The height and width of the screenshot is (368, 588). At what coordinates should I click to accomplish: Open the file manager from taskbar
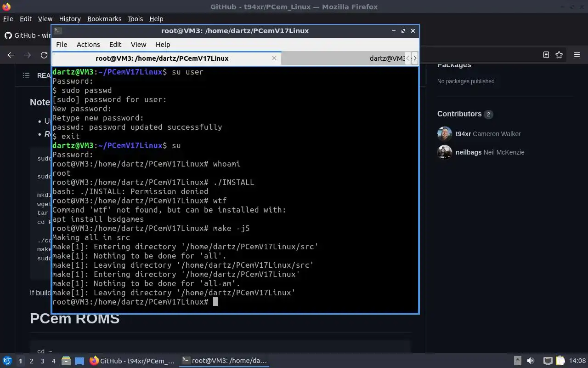pos(66,361)
